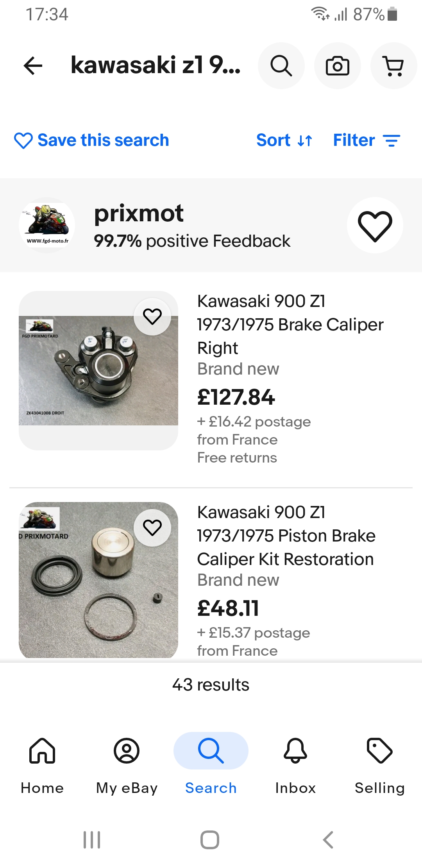Open search via magnifier icon in header
Screen dimensions: 422x868
281,66
